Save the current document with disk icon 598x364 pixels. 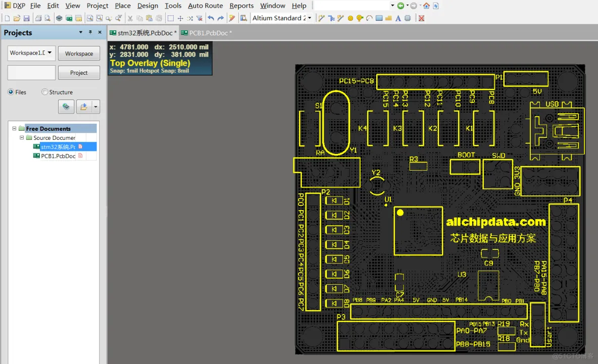point(26,18)
